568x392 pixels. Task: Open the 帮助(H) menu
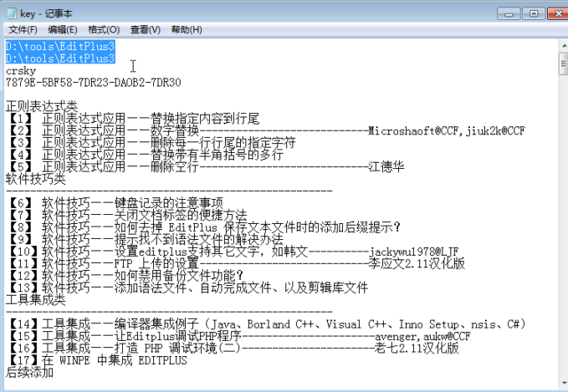click(187, 30)
